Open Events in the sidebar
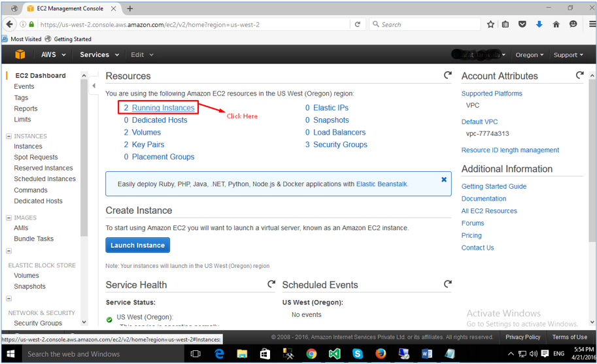This screenshot has height=364, width=597. [24, 86]
